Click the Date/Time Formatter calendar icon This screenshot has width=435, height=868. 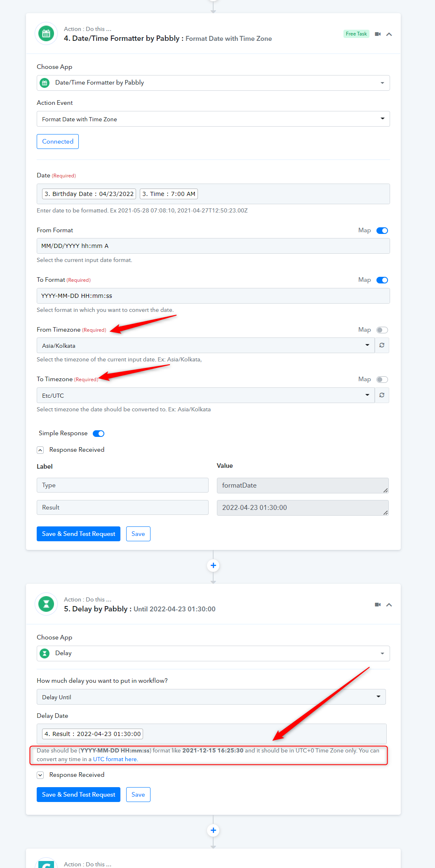pos(46,34)
